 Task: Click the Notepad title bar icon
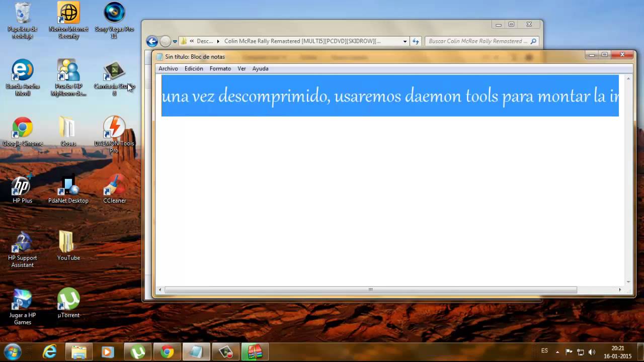click(160, 57)
